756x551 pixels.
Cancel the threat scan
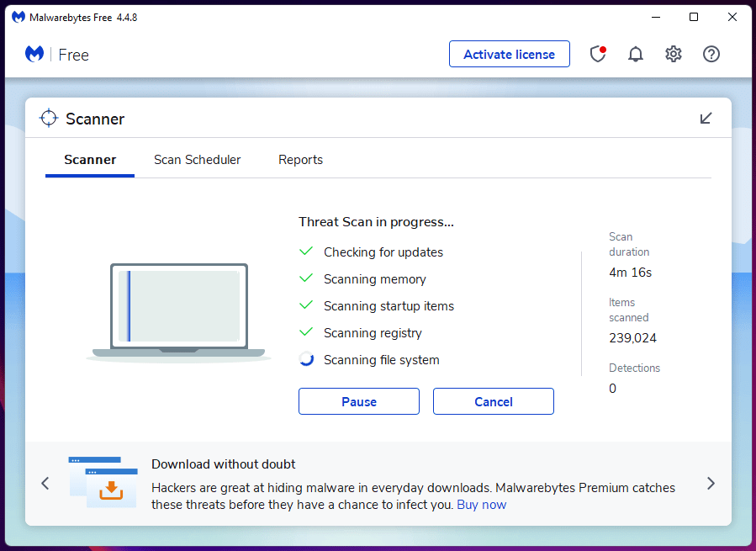pos(494,401)
